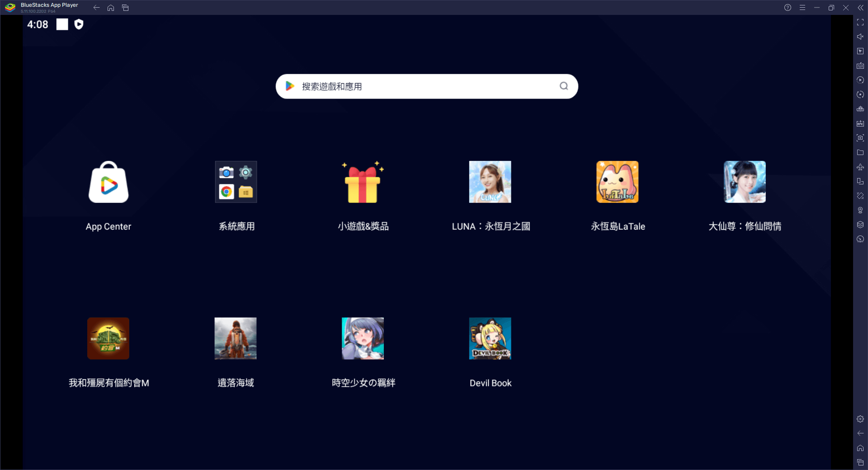Click the BlueStacks logo in title bar
Screen dimensions: 868x470
[x=10, y=8]
